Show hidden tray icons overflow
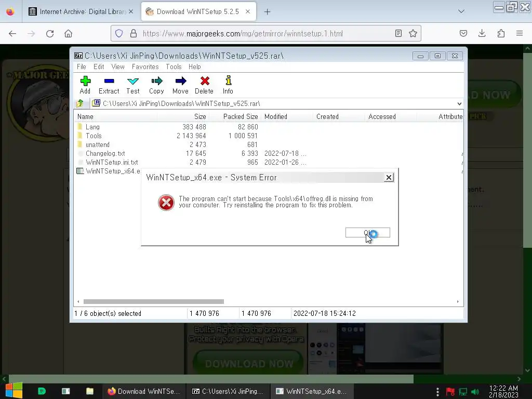Viewport: 532px width, 399px height. pyautogui.click(x=437, y=392)
